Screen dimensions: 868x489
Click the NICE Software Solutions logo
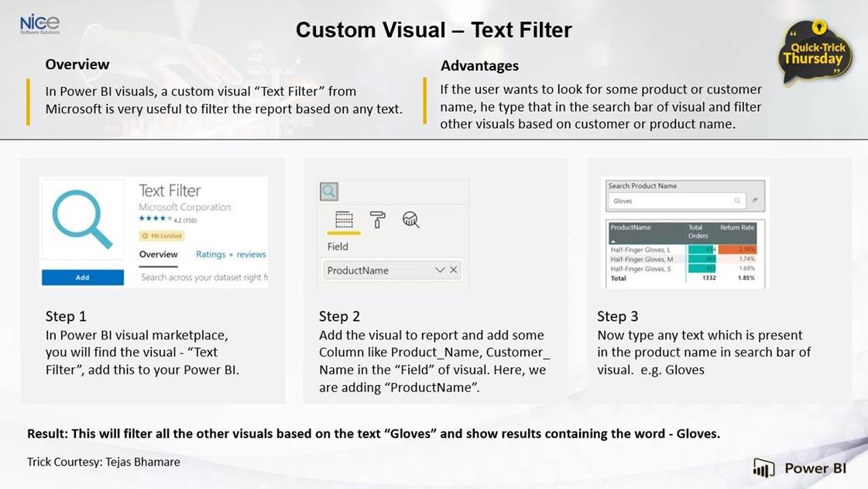click(40, 22)
